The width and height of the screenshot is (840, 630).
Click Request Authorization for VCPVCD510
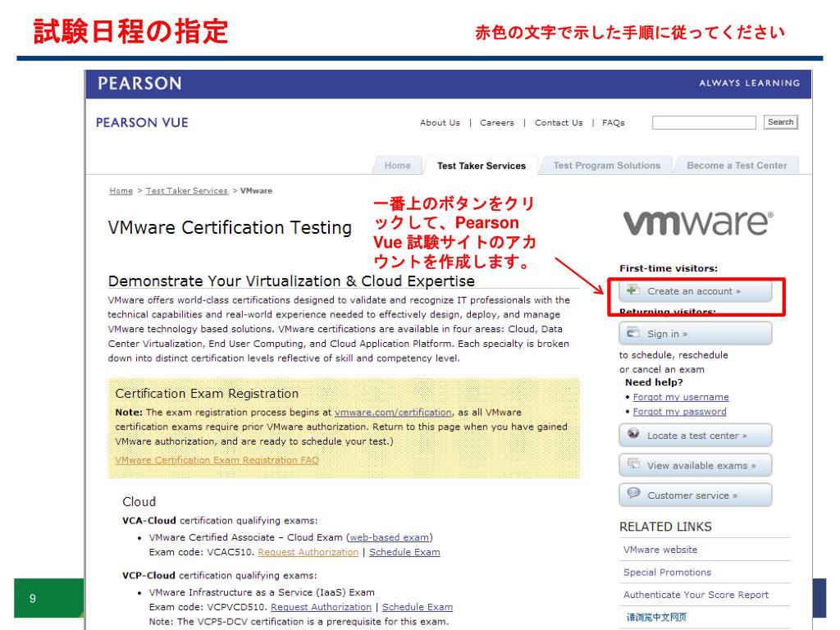321,607
